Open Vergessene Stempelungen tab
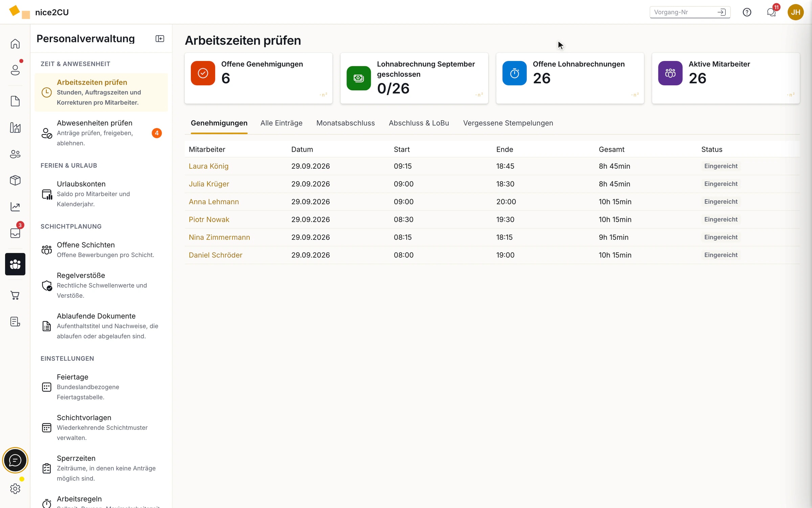Screen dimensions: 812x508 coord(508,123)
